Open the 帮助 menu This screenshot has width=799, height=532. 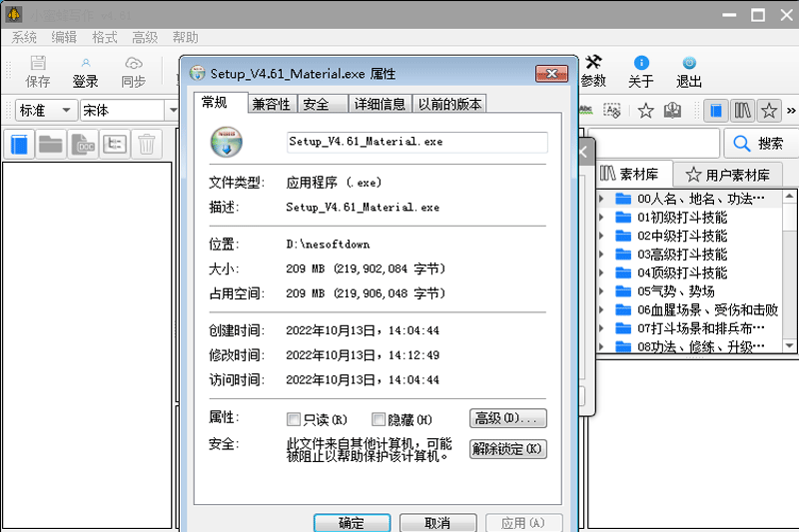point(185,37)
